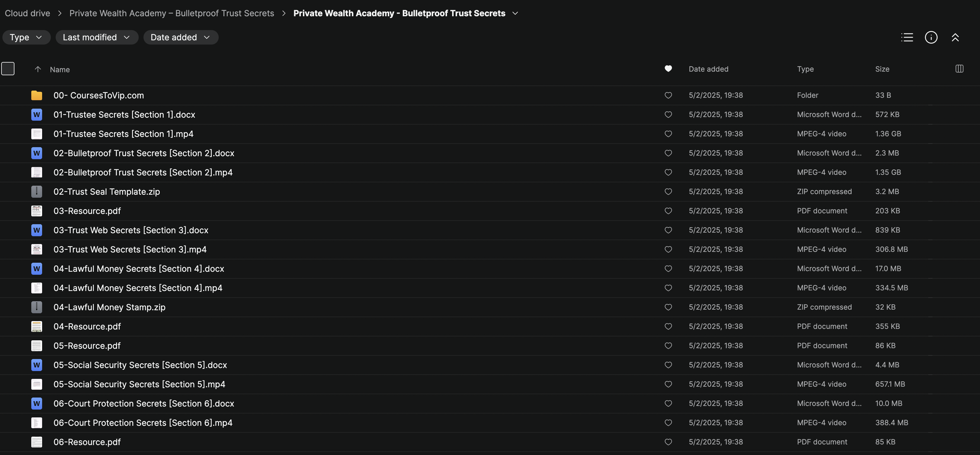This screenshot has height=455, width=980.
Task: Click the favourites heart column header
Action: 668,69
